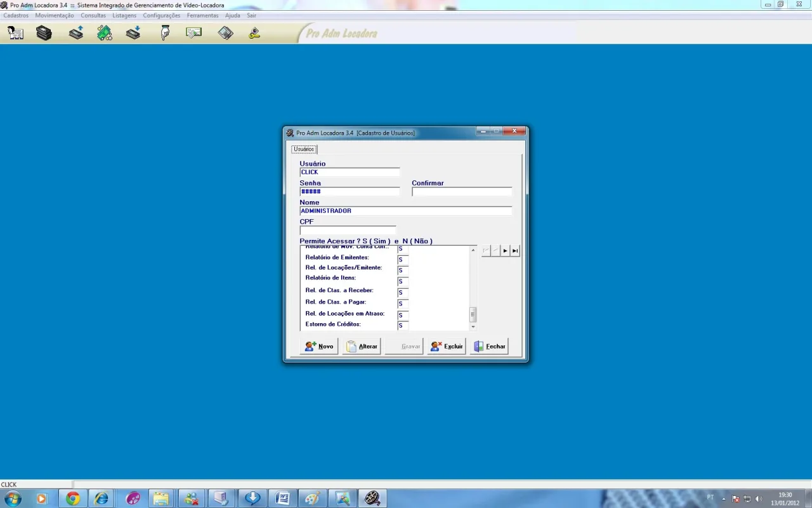Click the Excluir button

[447, 346]
